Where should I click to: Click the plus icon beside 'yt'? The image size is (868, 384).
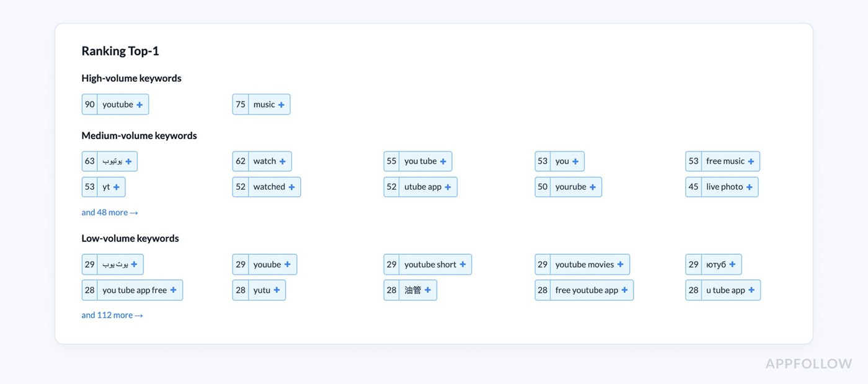(x=116, y=187)
